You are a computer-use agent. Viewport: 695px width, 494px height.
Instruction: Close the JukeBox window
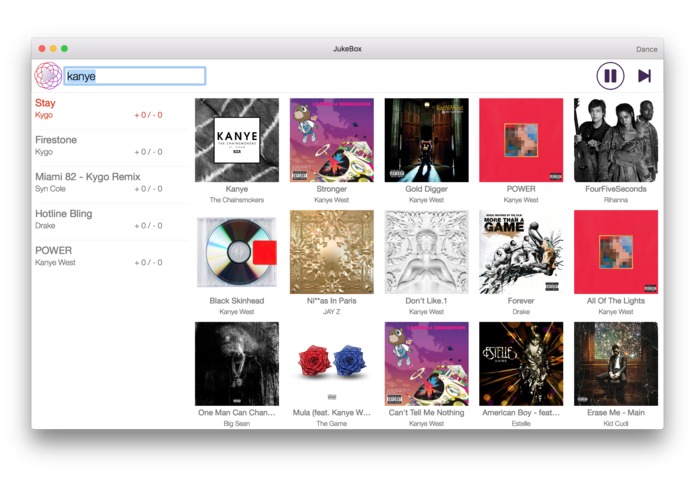pos(42,49)
